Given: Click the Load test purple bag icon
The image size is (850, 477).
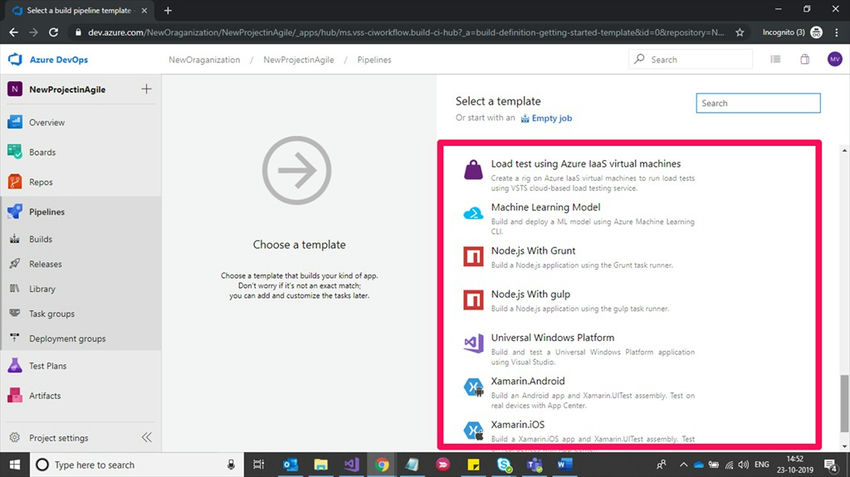Looking at the screenshot, I should point(473,170).
